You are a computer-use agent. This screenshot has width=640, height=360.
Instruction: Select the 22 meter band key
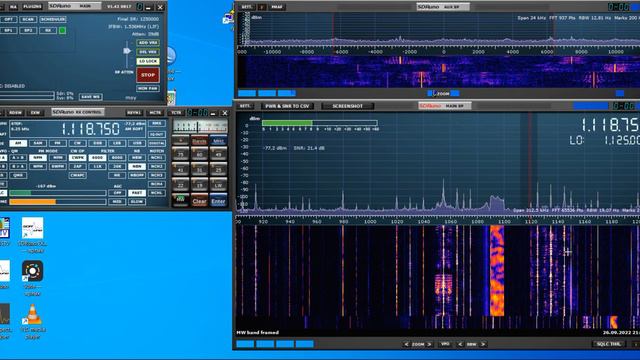(x=180, y=185)
